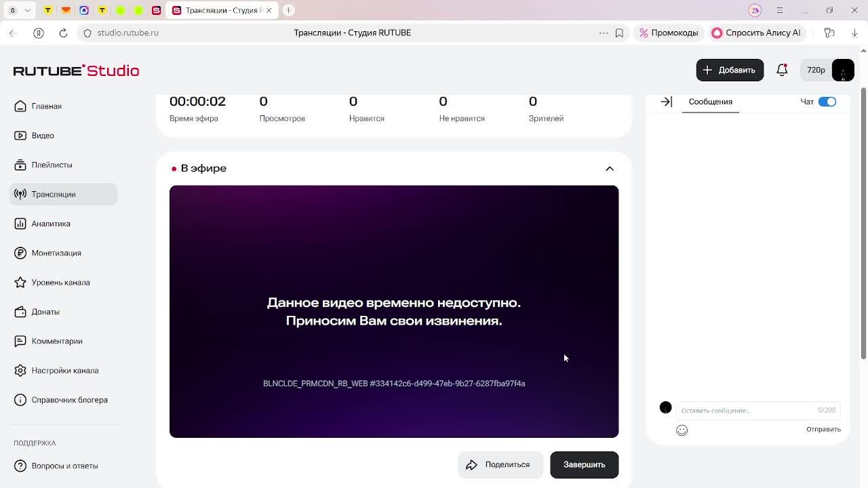The image size is (868, 488).
Task: Toggle the Чат switch off
Action: [x=827, y=102]
